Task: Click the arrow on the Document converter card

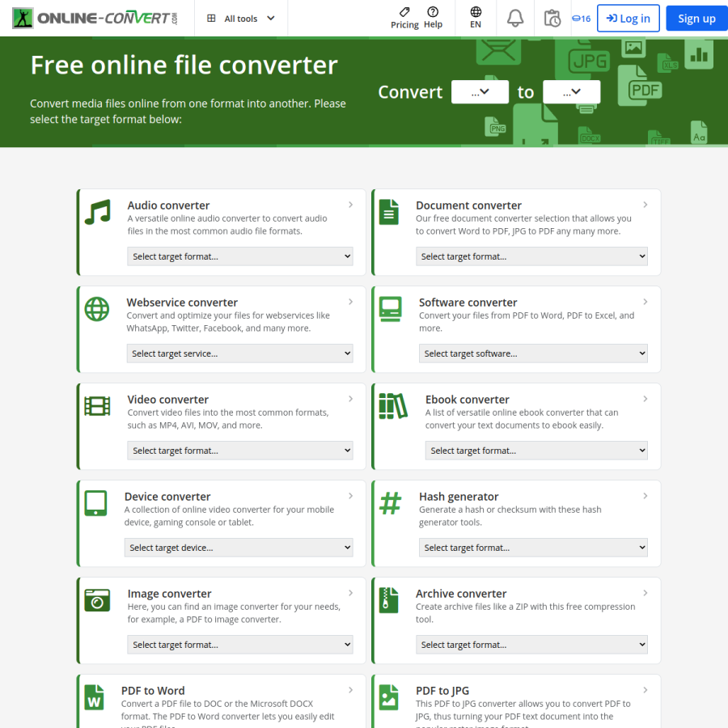Action: click(x=645, y=205)
